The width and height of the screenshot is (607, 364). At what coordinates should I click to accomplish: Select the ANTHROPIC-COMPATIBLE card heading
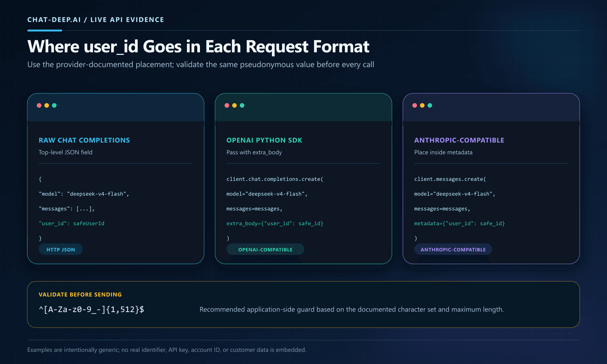pyautogui.click(x=459, y=140)
